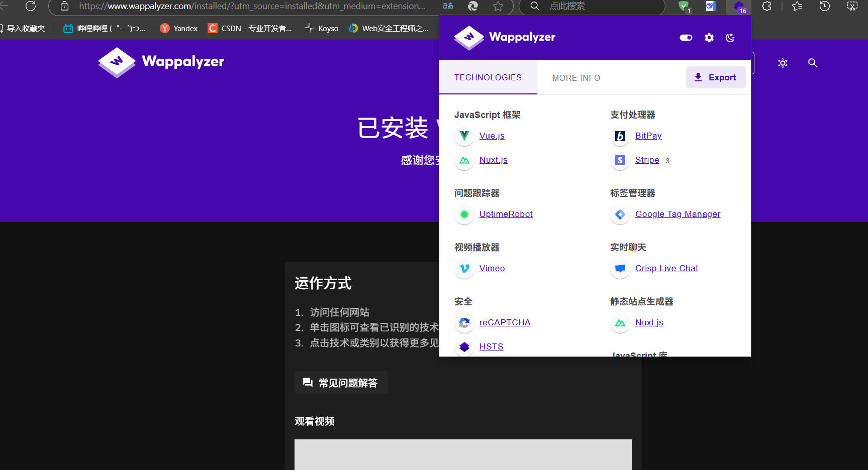The width and height of the screenshot is (868, 470).
Task: Click the Google Tag Manager icon
Action: pyautogui.click(x=620, y=214)
